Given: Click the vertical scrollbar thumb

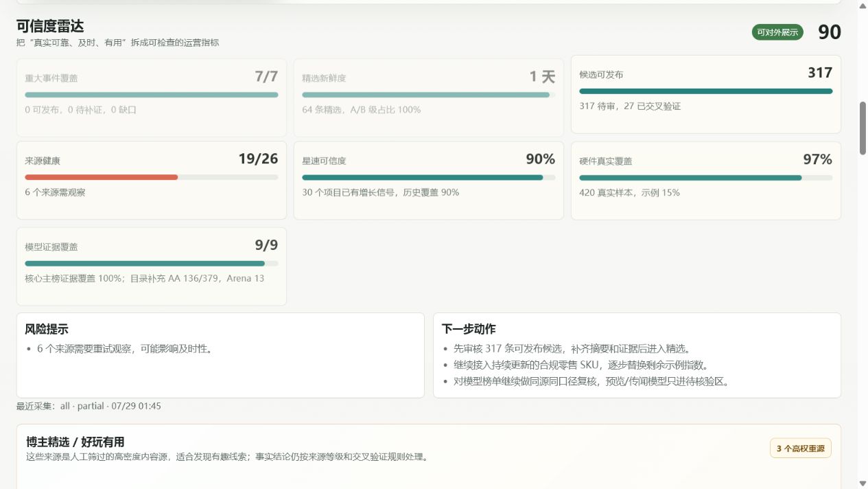Looking at the screenshot, I should pos(863,128).
